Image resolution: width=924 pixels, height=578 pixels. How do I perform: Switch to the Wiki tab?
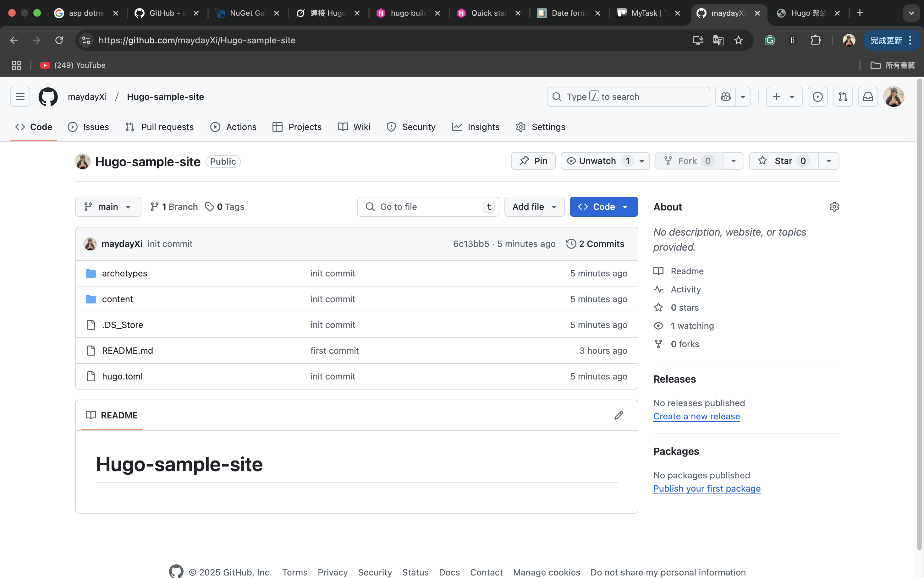pos(354,127)
